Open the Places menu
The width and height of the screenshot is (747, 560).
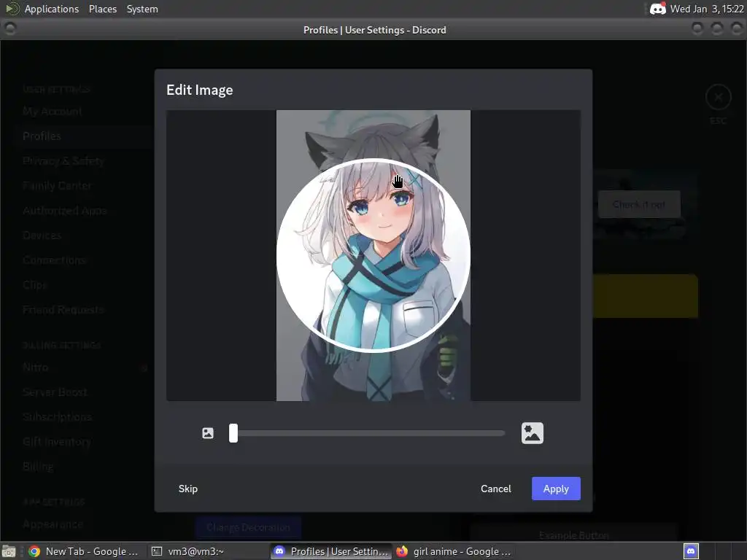coord(103,9)
